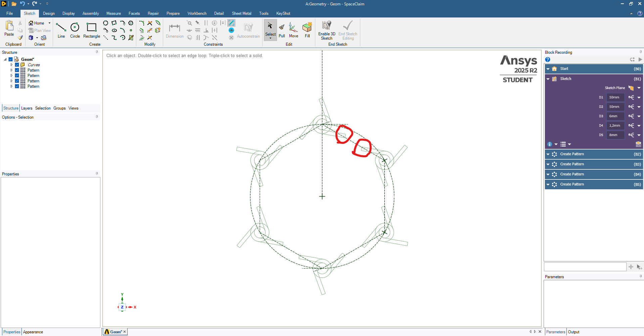Screen dimensions: 644x336
Task: Click the Paste button
Action: pyautogui.click(x=9, y=29)
